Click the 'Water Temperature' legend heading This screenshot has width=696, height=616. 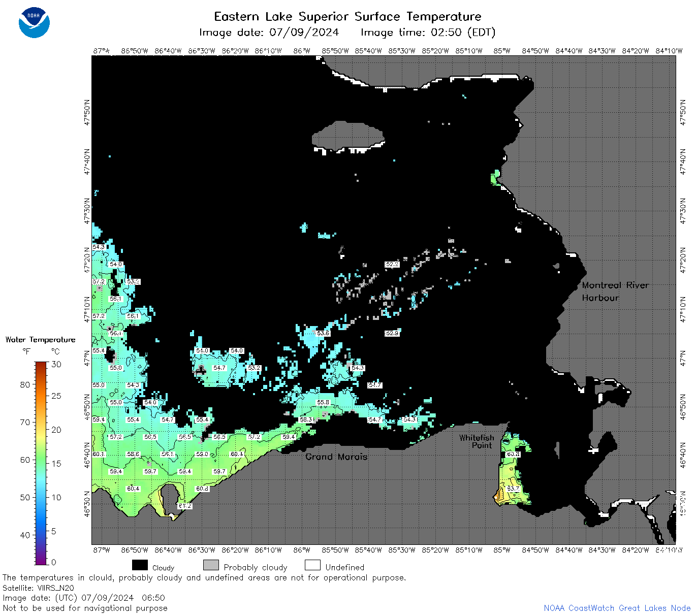pyautogui.click(x=40, y=339)
